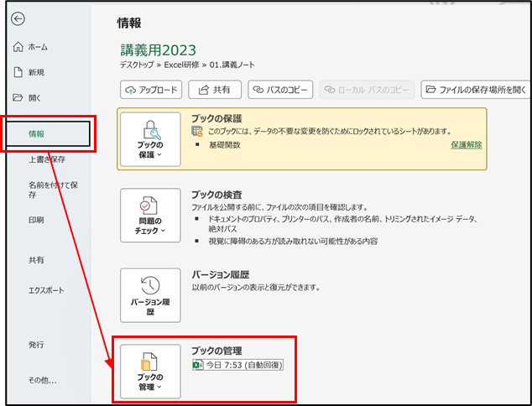Open エクスポート from the sidebar
Viewport: 532px width, 406px height.
(x=46, y=291)
